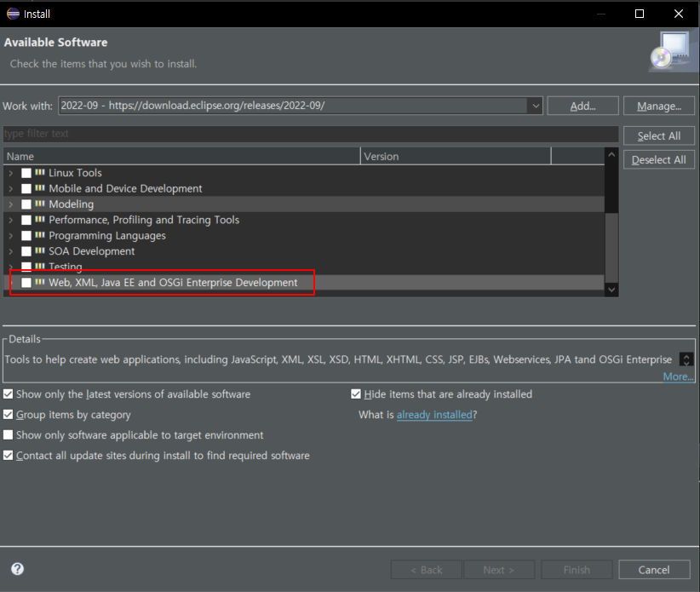Check the SOA Development checkbox
Image resolution: width=700 pixels, height=592 pixels.
click(x=26, y=251)
